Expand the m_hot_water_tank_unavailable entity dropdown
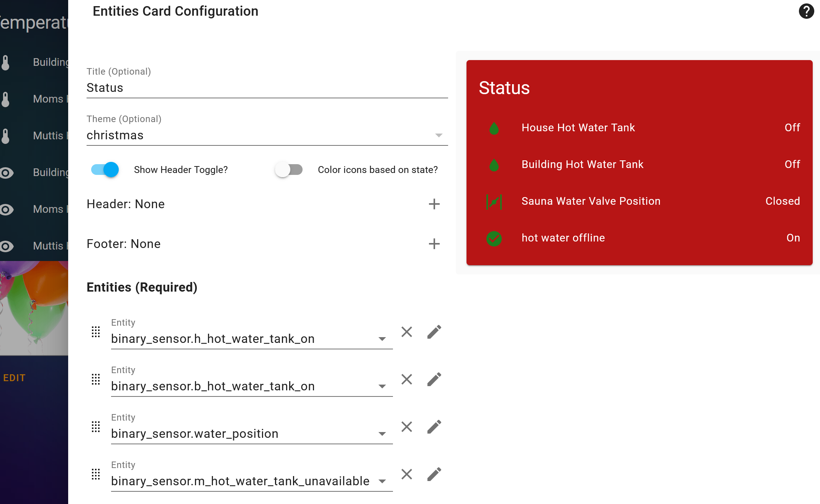This screenshot has height=504, width=820. click(x=382, y=481)
